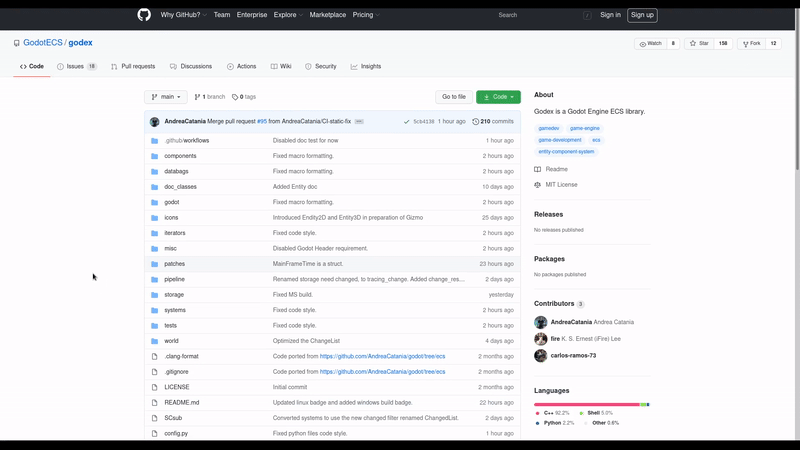Image resolution: width=800 pixels, height=450 pixels.
Task: Open the main branch dropdown
Action: (166, 97)
